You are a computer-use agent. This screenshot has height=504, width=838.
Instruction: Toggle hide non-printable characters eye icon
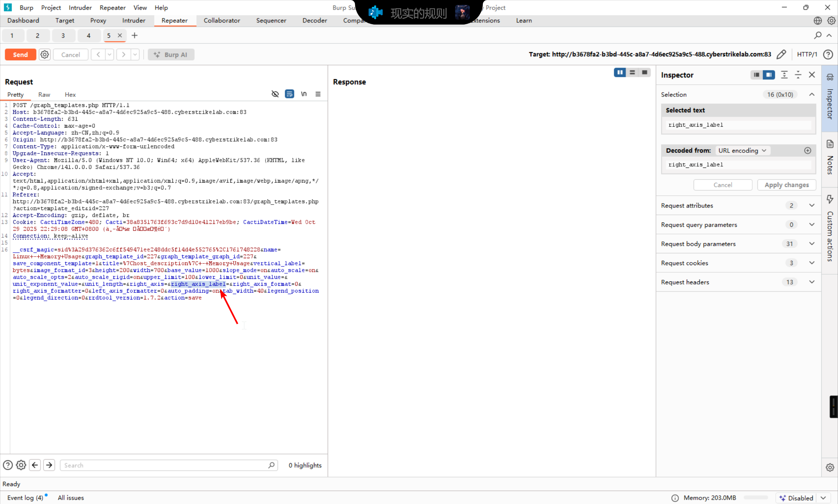click(275, 94)
